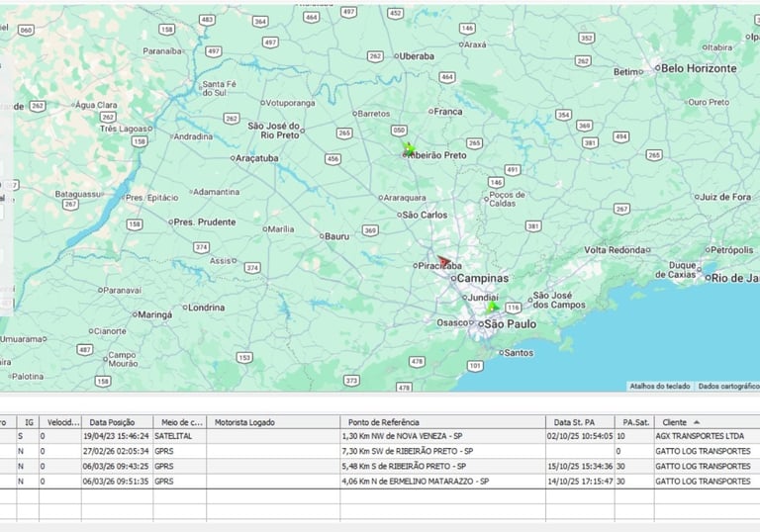Select the red vehicle marker near Piracicaba
760x532 pixels.
coord(443,262)
